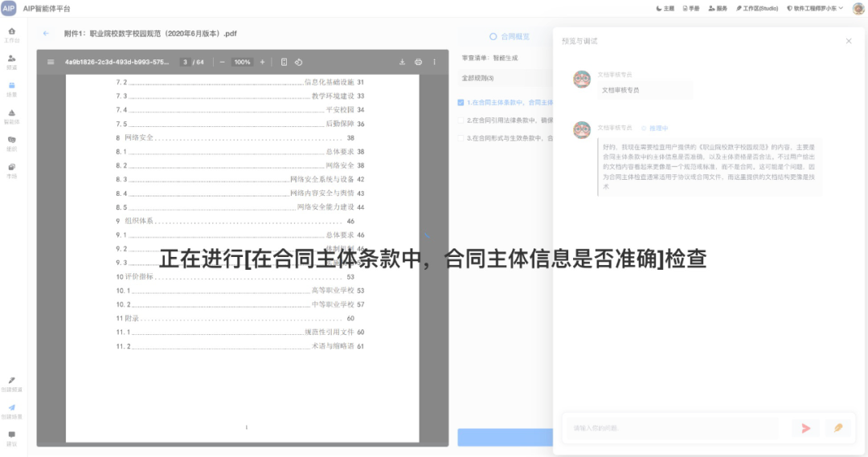Check rule 2 合同引用法律条款 checkbox
This screenshot has width=868, height=457.
[x=461, y=120]
